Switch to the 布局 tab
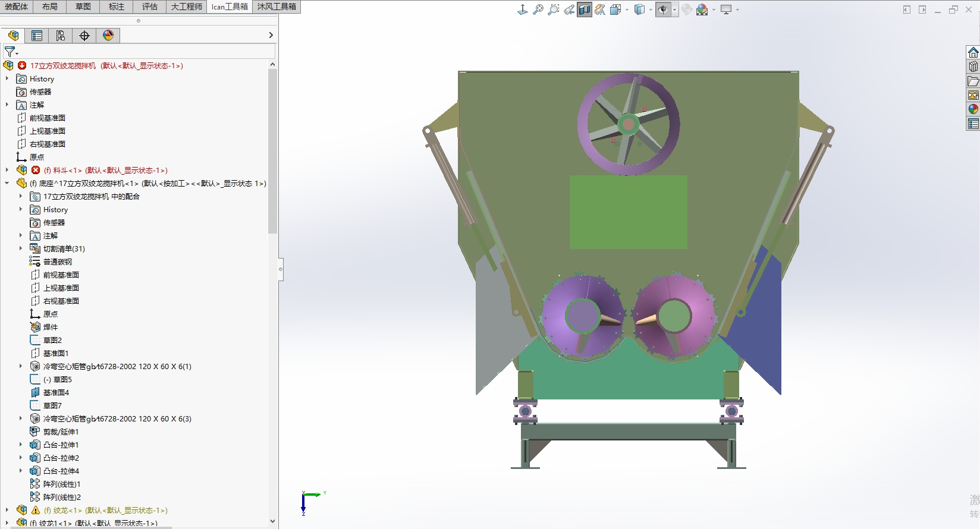 50,7
